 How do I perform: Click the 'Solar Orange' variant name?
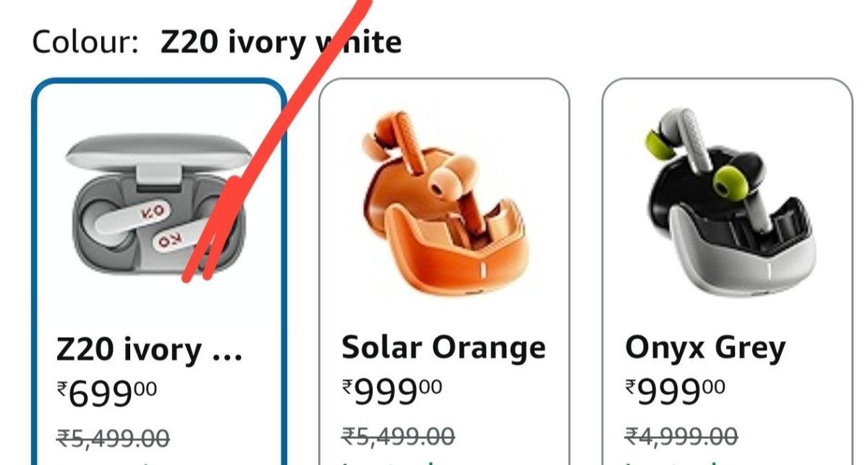pyautogui.click(x=444, y=349)
